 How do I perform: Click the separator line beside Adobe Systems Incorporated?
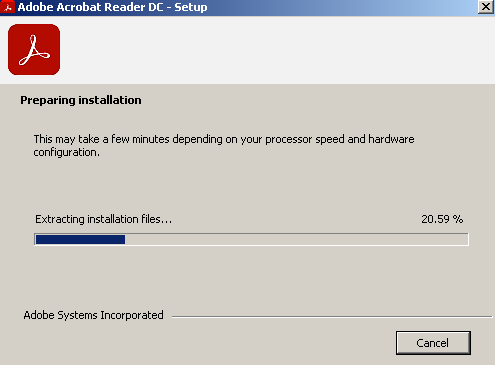[x=332, y=317]
